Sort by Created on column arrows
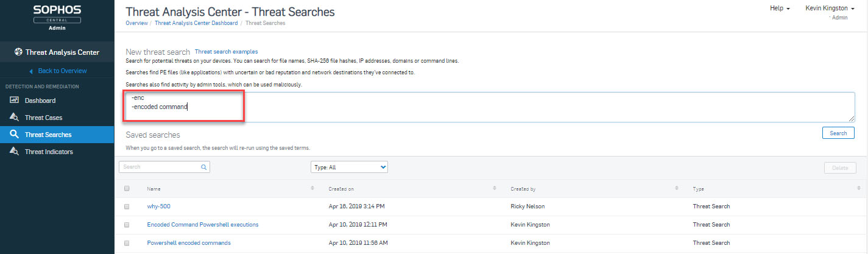 coord(495,189)
